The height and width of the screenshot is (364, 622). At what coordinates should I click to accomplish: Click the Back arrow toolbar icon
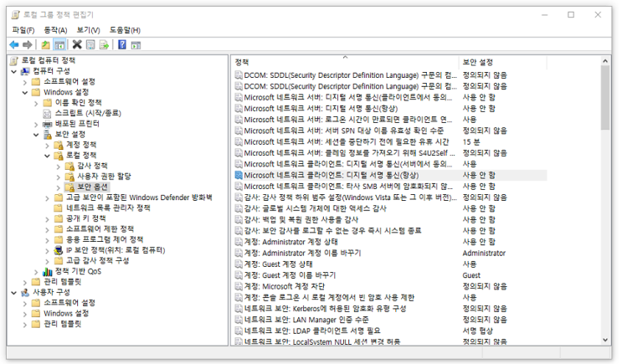[14, 45]
